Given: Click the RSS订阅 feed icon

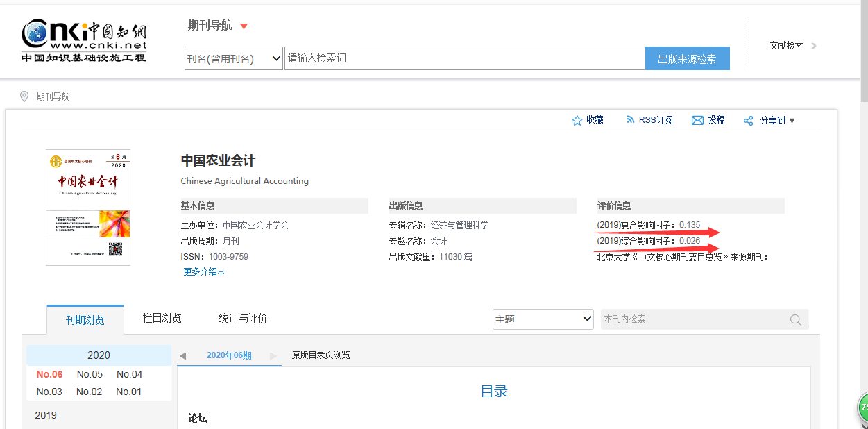Looking at the screenshot, I should pyautogui.click(x=630, y=120).
